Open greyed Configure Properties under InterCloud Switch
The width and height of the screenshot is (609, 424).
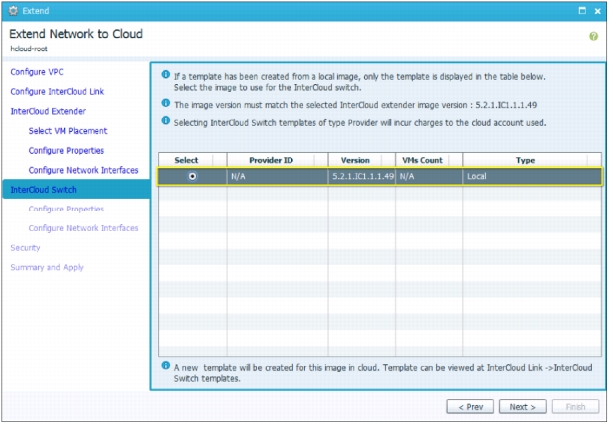click(x=66, y=209)
